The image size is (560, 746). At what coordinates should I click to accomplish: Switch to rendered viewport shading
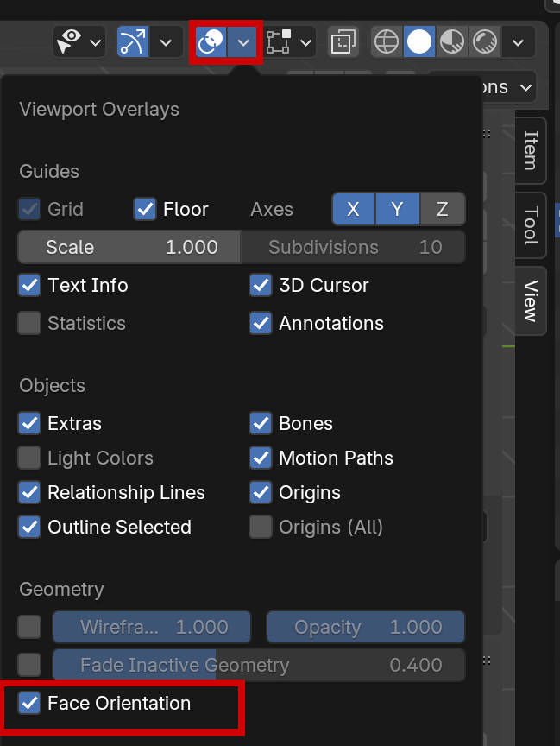485,41
